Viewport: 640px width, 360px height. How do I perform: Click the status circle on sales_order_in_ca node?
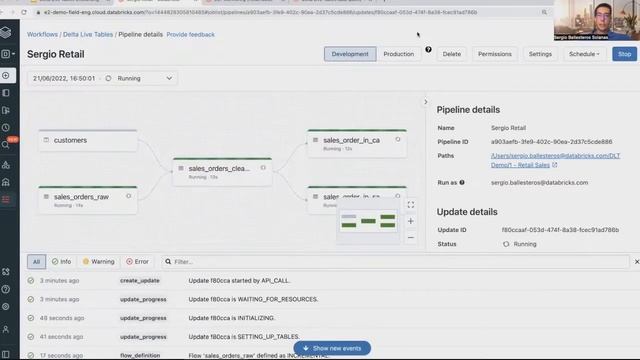(x=398, y=140)
